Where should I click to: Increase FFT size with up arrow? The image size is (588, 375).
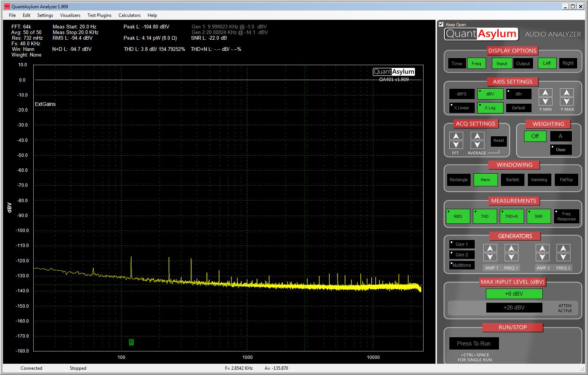point(456,136)
